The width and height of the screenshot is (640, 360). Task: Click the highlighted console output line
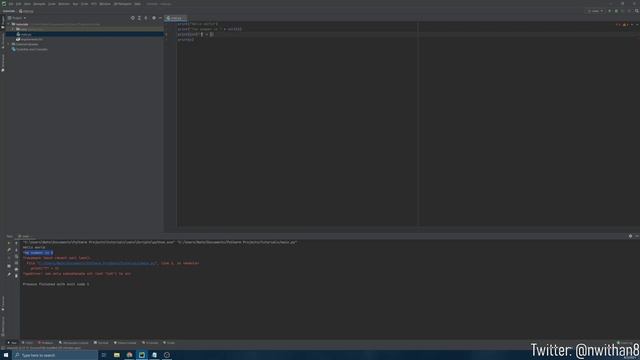[38, 253]
